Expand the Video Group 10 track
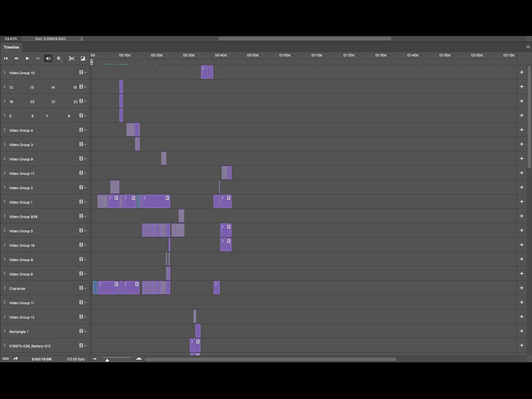Viewport: 532px width, 399px height. pos(5,72)
